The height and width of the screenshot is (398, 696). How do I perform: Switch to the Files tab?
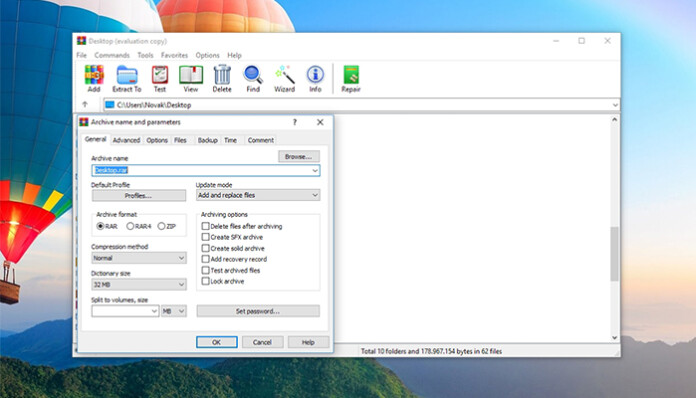pos(180,140)
